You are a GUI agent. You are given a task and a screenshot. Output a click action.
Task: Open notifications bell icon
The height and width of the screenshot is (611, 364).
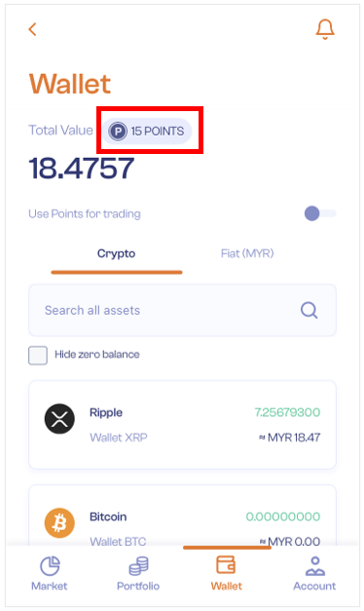coord(325,29)
